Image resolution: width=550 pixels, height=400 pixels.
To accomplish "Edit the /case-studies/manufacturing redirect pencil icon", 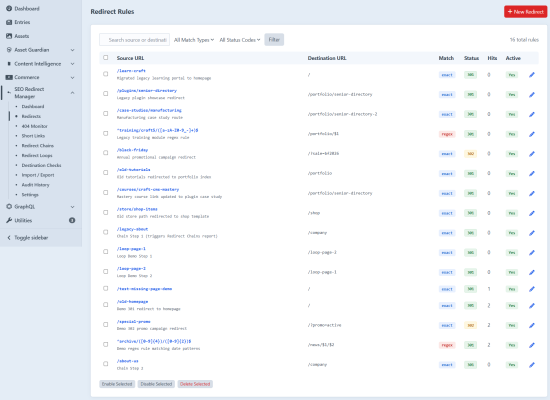I will pyautogui.click(x=532, y=114).
